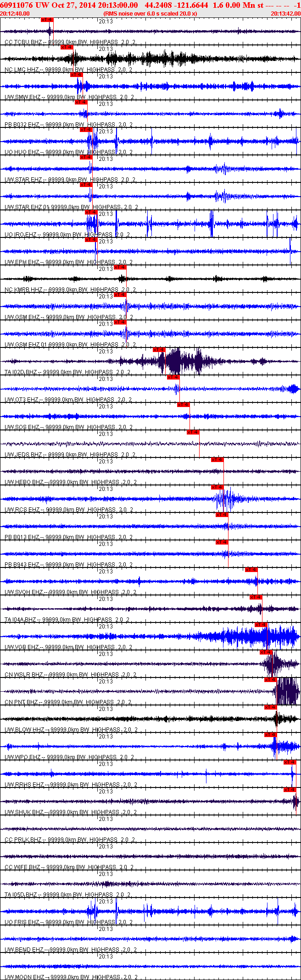Select the arrival pick on UW JEDS trace
Screen dimensions: 301x980
click(193, 432)
